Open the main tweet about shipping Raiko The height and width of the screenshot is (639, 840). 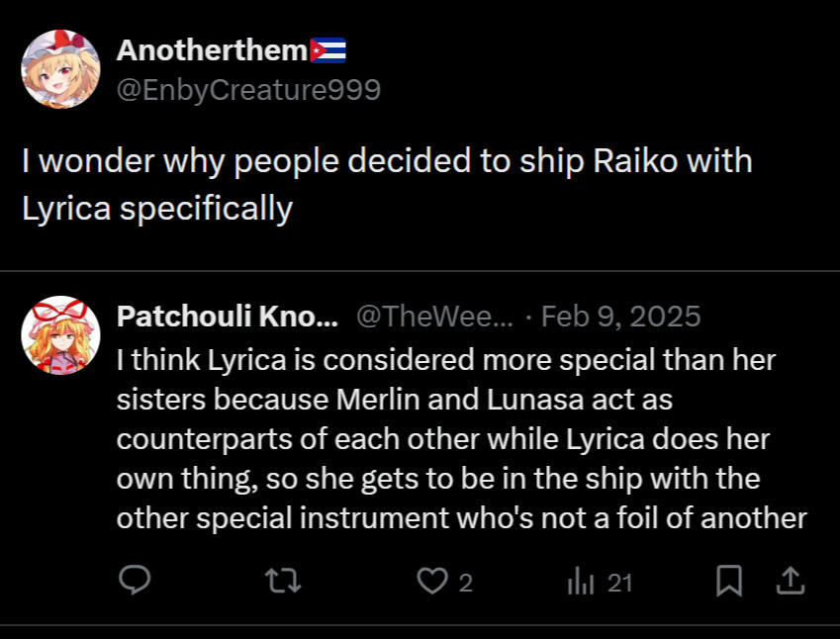(387, 184)
